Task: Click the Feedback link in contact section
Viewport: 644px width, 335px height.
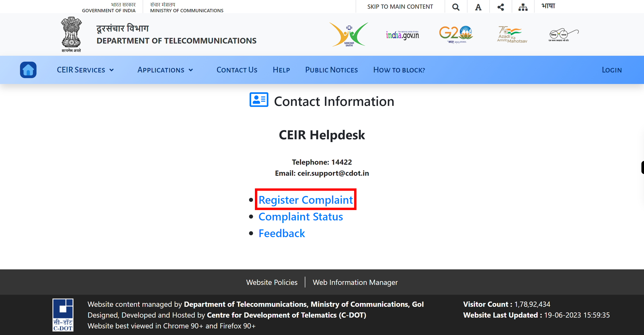Action: click(x=282, y=233)
